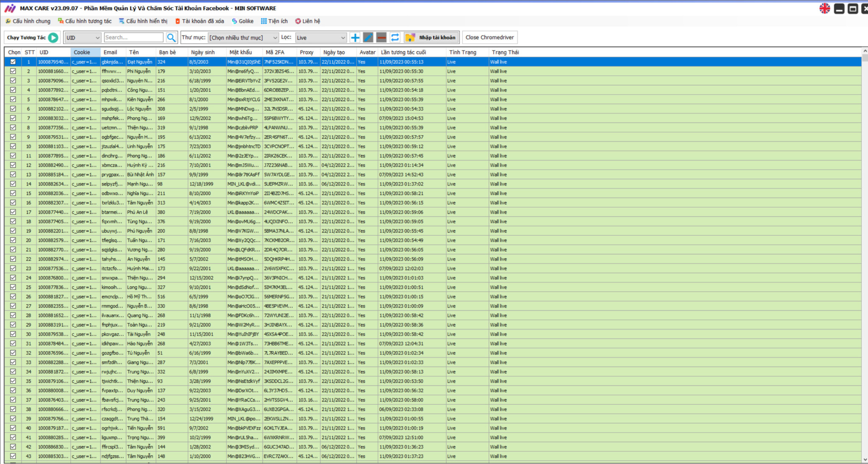Sort by the Lần tương tác cuối header
This screenshot has width=868, height=464.
[412, 52]
